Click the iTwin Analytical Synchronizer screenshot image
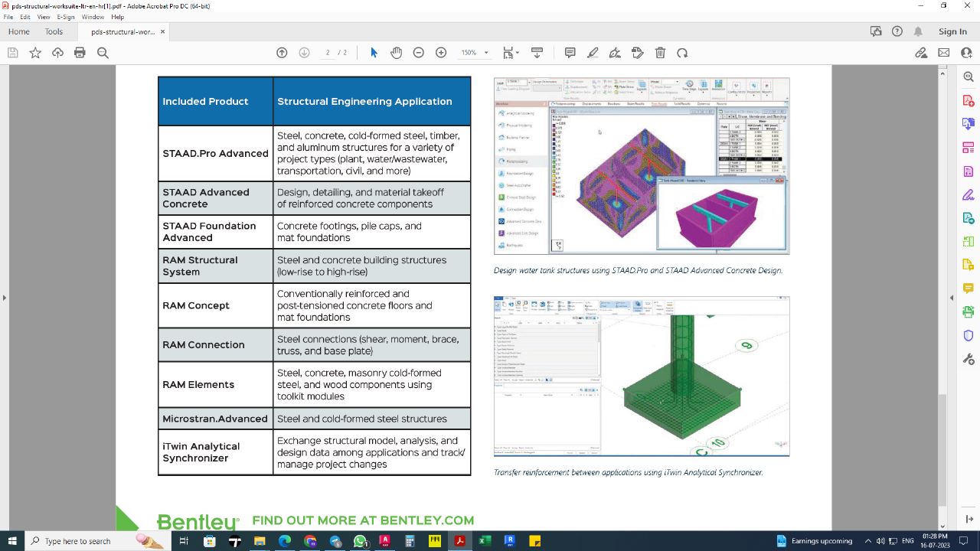Image resolution: width=980 pixels, height=551 pixels. [642, 377]
